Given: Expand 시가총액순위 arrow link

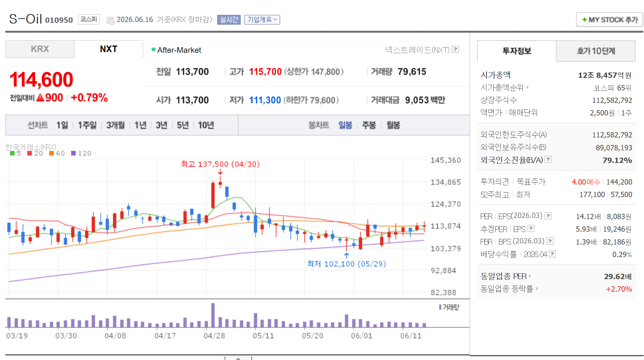Looking at the screenshot, I should [x=528, y=87].
